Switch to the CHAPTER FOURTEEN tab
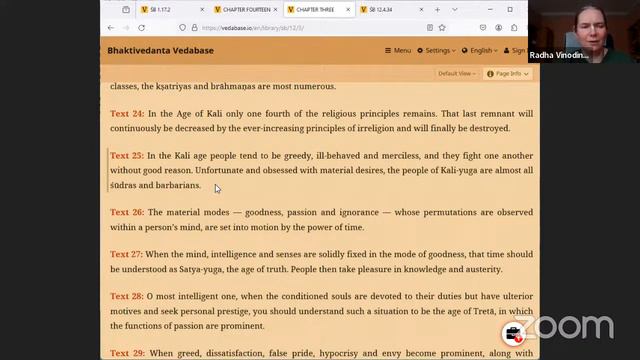 click(x=246, y=9)
